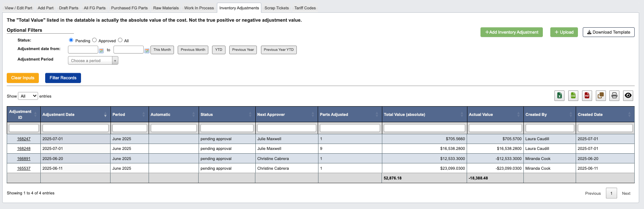The image size is (644, 209).
Task: Click the copy table icon
Action: (x=601, y=96)
